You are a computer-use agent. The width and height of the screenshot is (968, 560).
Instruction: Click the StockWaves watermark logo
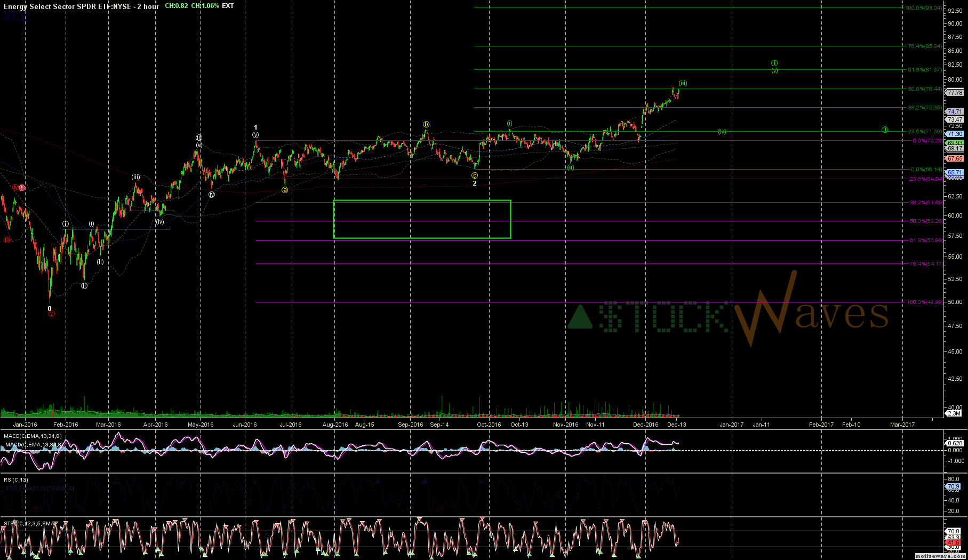(728, 314)
